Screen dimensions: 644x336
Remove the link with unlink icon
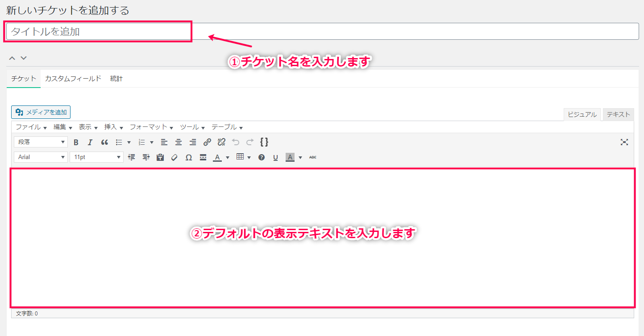(221, 142)
